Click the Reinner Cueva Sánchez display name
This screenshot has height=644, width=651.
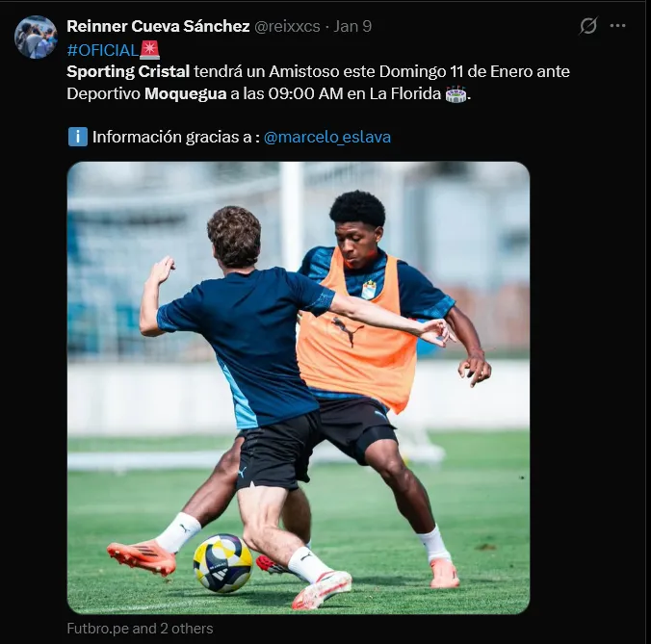[158, 26]
